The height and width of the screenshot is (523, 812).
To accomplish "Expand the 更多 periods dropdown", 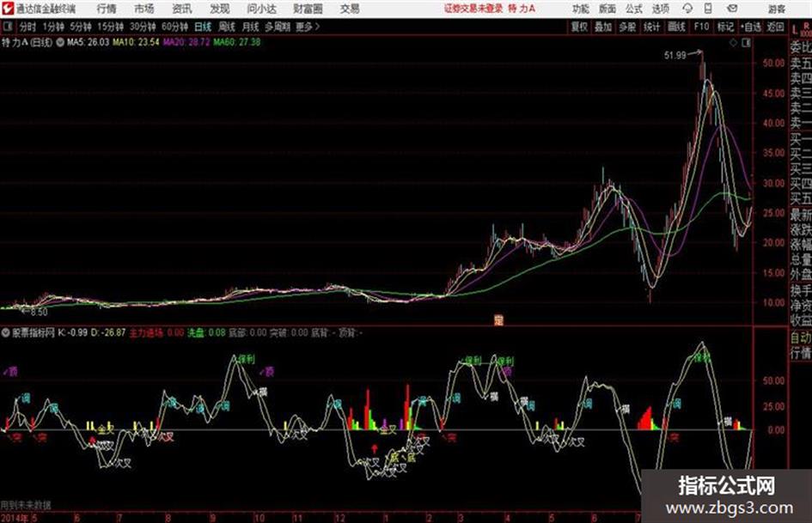I will 308,27.
